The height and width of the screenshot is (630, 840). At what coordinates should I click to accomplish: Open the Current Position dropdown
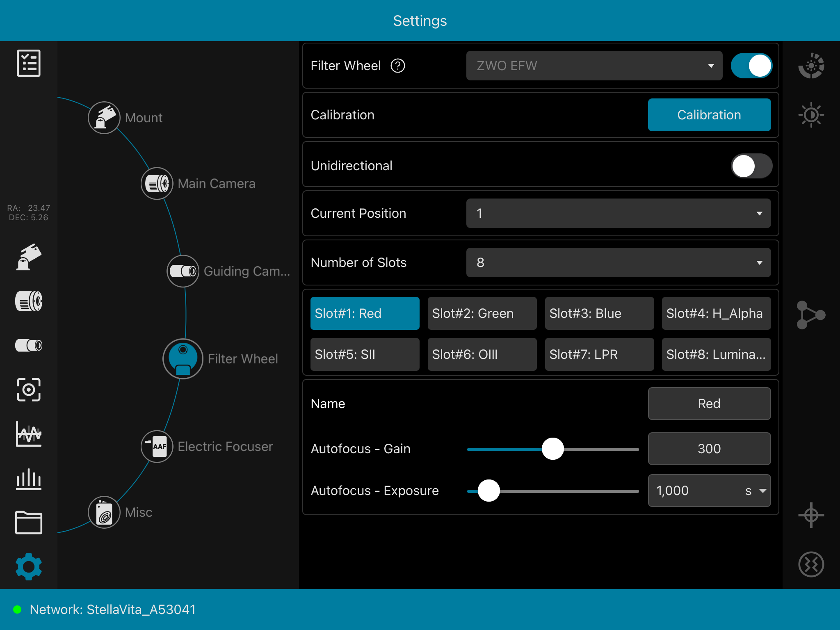(619, 213)
